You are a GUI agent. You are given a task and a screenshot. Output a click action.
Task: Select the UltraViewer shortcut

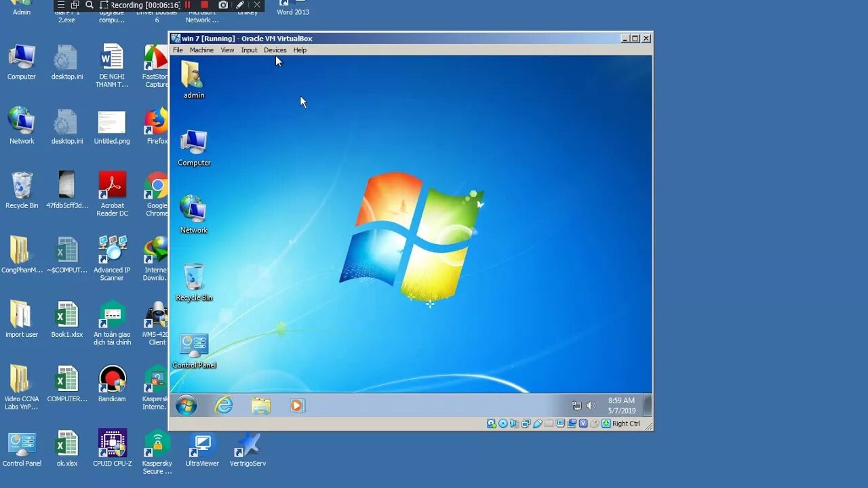coord(202,448)
